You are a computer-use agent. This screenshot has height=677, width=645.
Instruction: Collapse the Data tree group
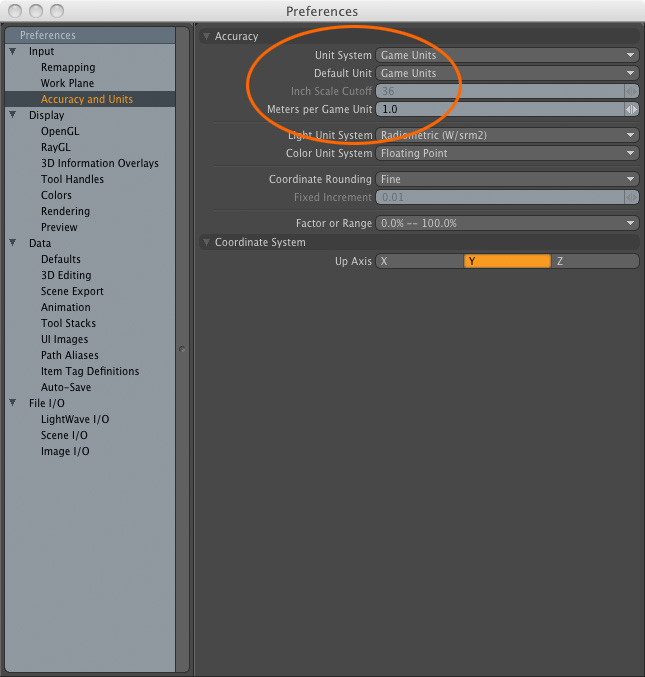tap(13, 243)
